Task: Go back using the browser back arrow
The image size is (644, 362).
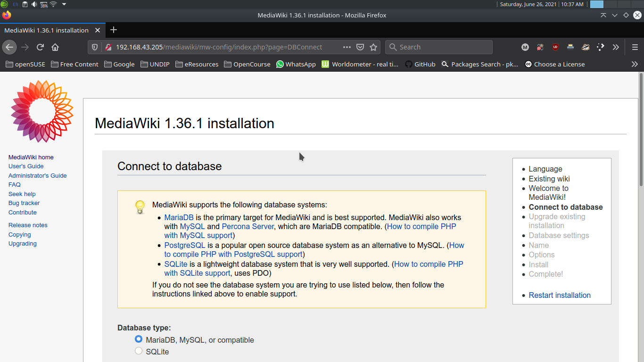Action: coord(9,47)
